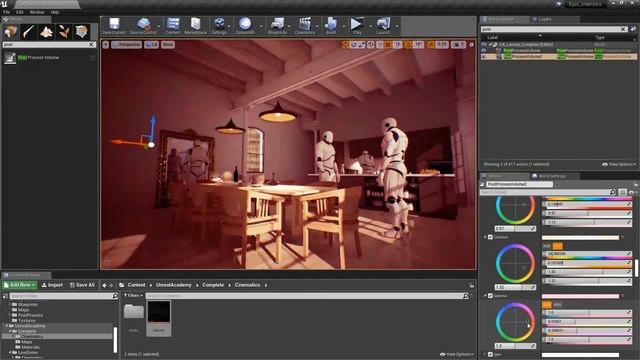Image resolution: width=640 pixels, height=360 pixels.
Task: Click inside the Gamma color wheel
Action: click(515, 322)
